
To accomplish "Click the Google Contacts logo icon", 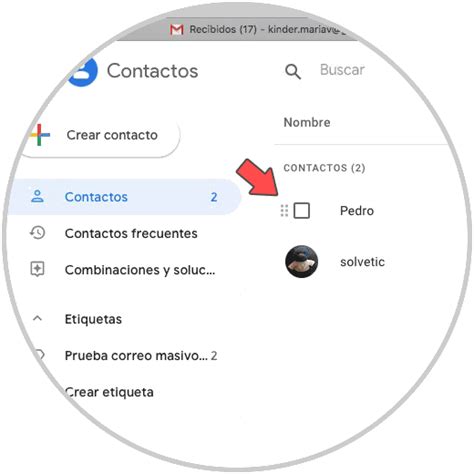I will [82, 72].
